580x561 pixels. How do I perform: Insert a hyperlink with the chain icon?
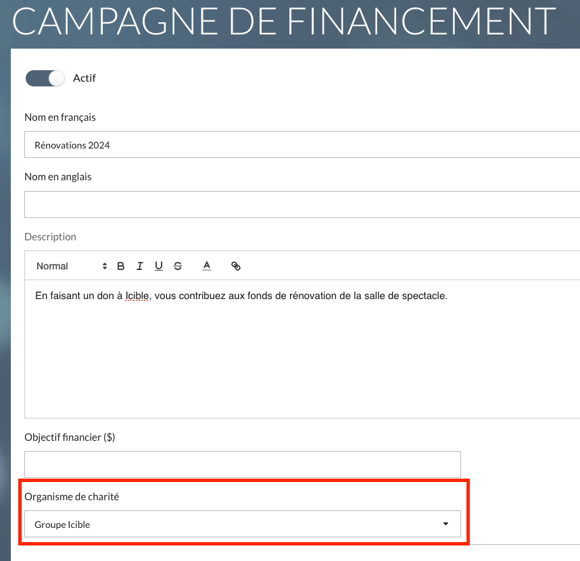[x=236, y=266]
